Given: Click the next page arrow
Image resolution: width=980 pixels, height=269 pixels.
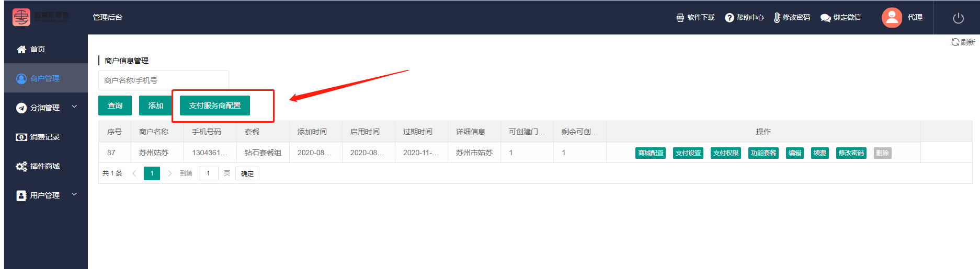Looking at the screenshot, I should pos(169,173).
